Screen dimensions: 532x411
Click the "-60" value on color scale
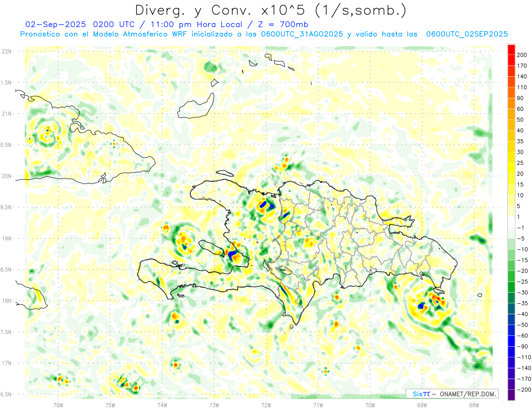click(522, 336)
